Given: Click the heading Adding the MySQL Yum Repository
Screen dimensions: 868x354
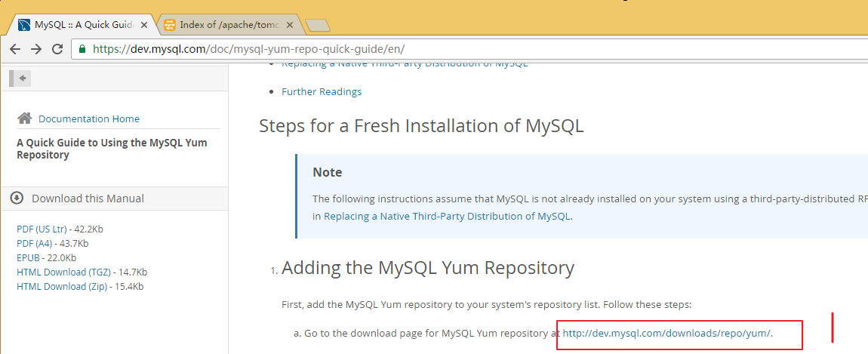Looking at the screenshot, I should [x=428, y=268].
